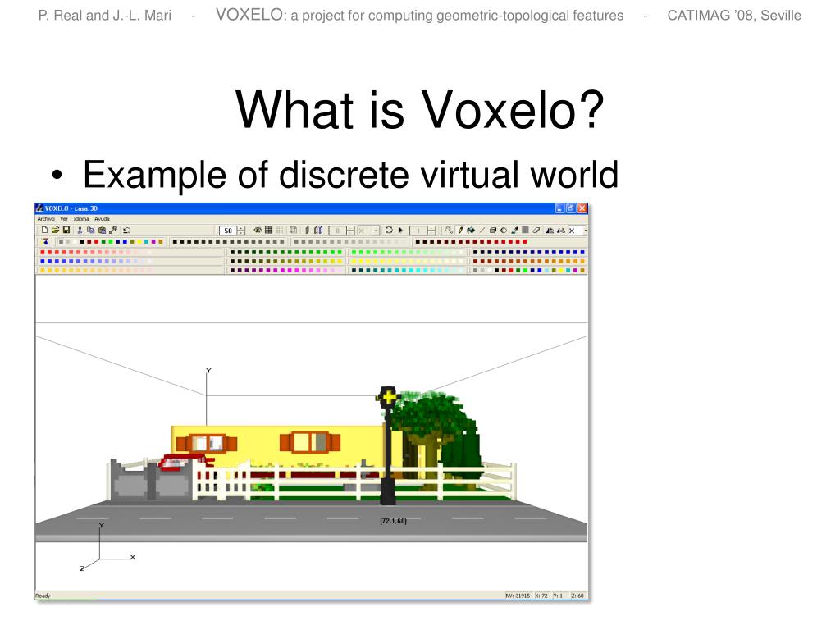This screenshot has width=840, height=630.
Task: Click the field showing 1 after play
Action: pos(418,231)
